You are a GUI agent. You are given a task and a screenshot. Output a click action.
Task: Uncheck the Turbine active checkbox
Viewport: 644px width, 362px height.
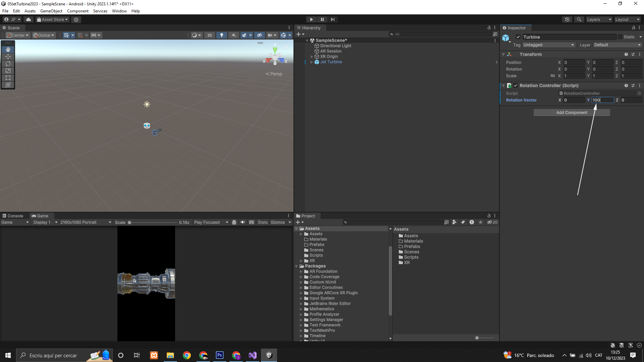pyautogui.click(x=518, y=37)
